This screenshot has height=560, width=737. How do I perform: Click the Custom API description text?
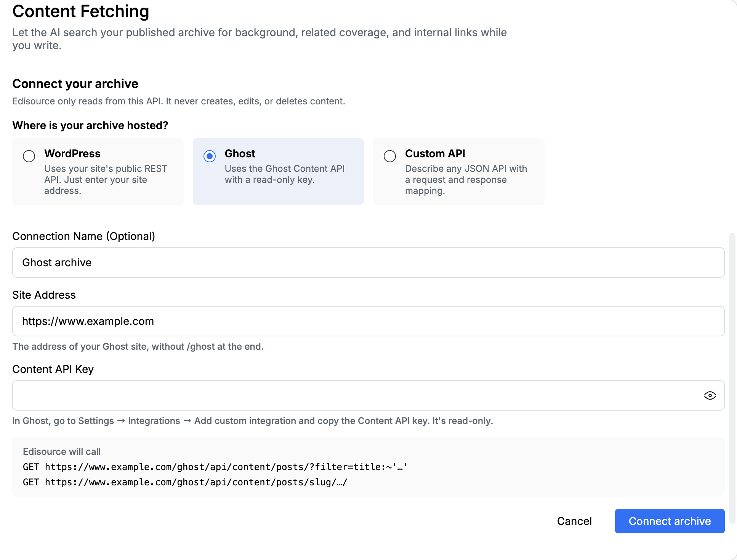coord(466,180)
